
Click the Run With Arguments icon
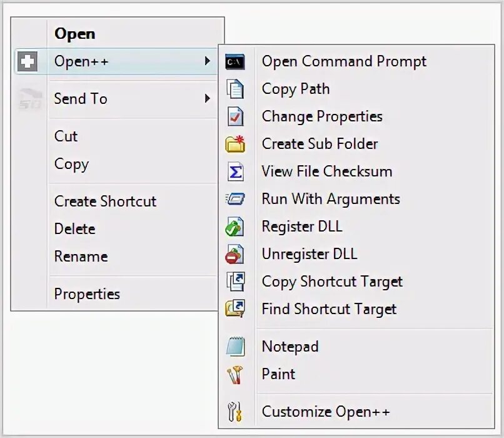[x=235, y=199]
